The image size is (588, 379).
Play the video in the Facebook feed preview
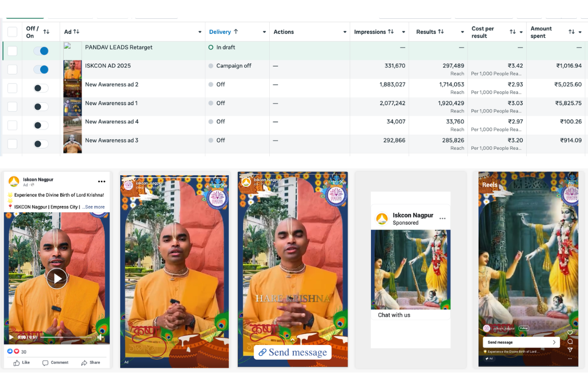click(x=56, y=278)
